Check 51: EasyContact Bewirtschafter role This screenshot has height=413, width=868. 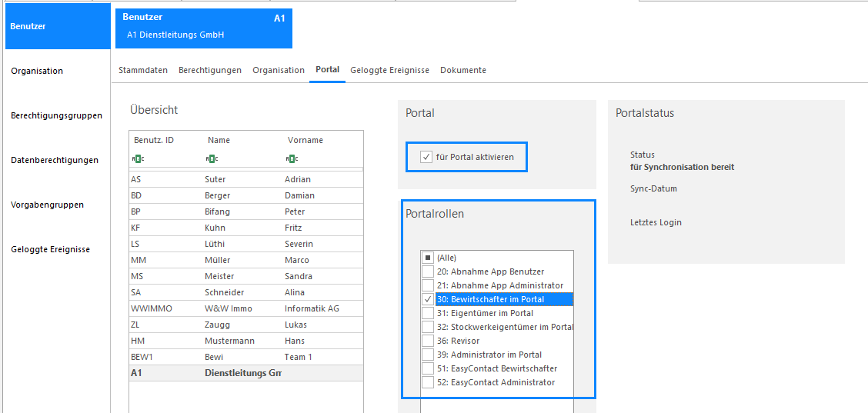pos(427,368)
